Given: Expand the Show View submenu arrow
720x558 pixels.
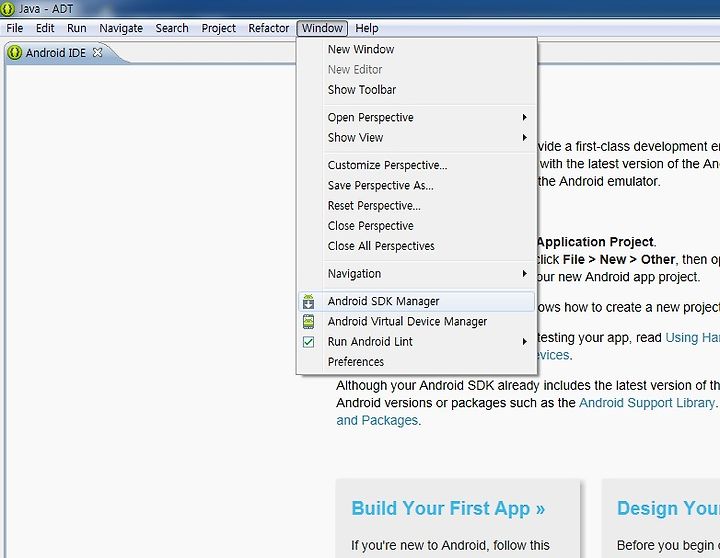Looking at the screenshot, I should pos(524,138).
